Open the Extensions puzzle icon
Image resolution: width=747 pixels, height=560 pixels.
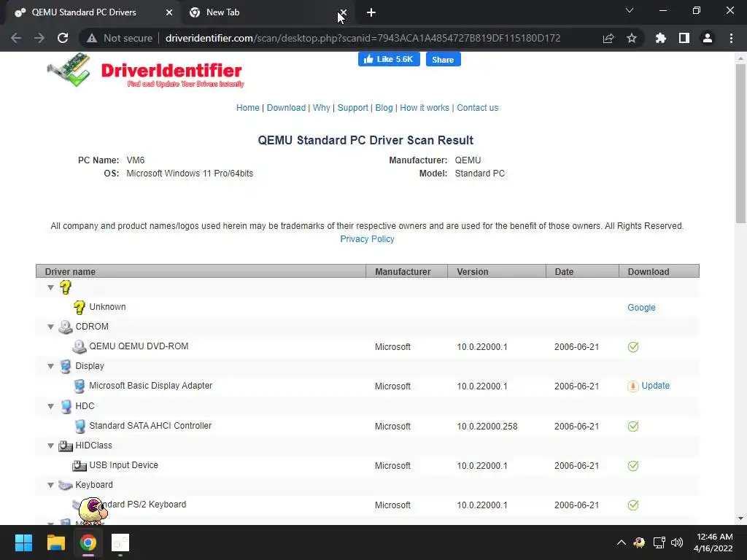pyautogui.click(x=661, y=38)
